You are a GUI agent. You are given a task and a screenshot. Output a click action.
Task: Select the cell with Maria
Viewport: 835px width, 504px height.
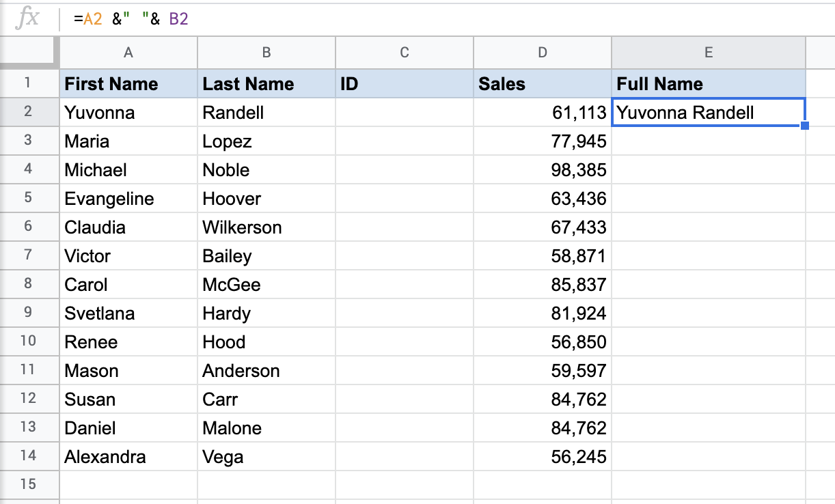point(128,141)
